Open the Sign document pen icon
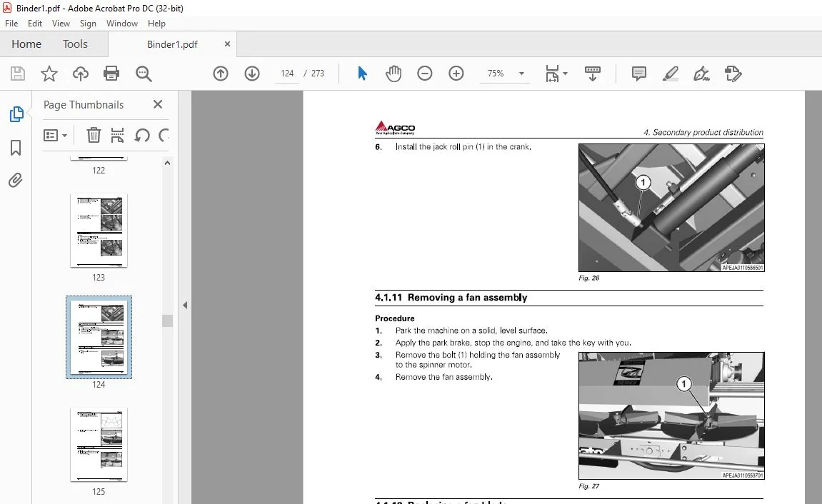The height and width of the screenshot is (504, 822). (701, 74)
